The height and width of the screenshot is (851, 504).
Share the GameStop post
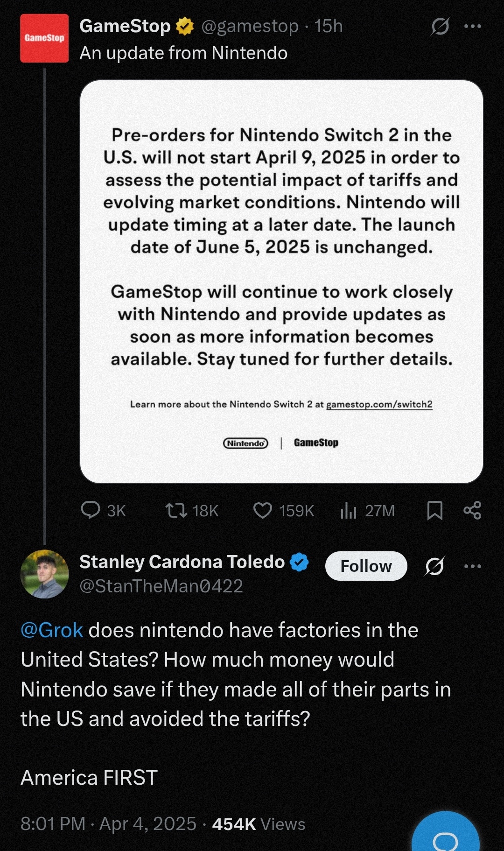pos(472,510)
